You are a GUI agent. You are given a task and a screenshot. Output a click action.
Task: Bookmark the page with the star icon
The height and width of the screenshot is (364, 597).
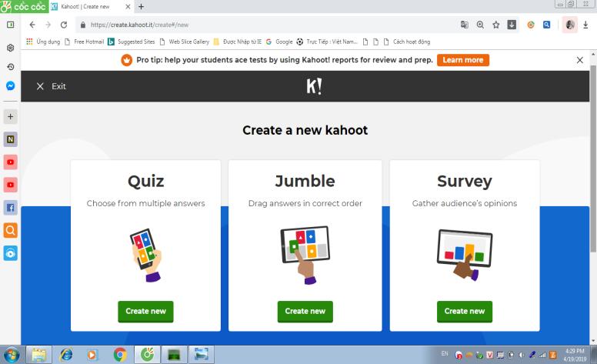(495, 25)
